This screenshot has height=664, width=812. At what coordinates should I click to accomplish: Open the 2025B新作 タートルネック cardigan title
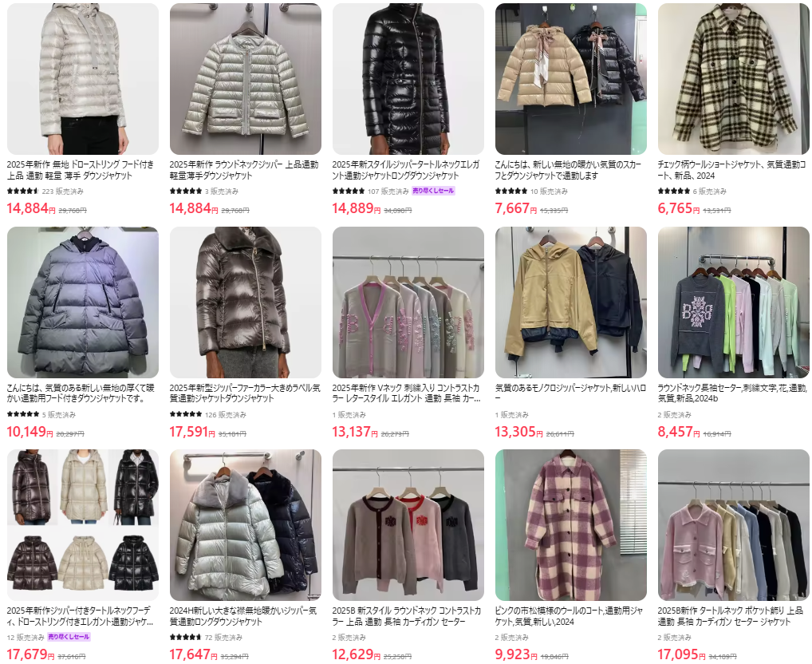[x=730, y=616]
